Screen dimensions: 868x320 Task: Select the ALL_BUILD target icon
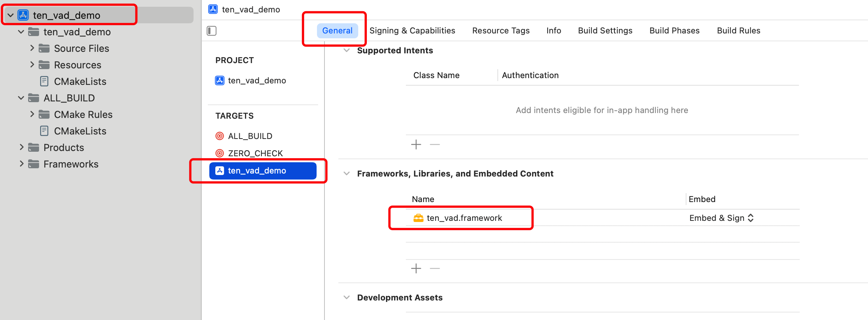(220, 136)
